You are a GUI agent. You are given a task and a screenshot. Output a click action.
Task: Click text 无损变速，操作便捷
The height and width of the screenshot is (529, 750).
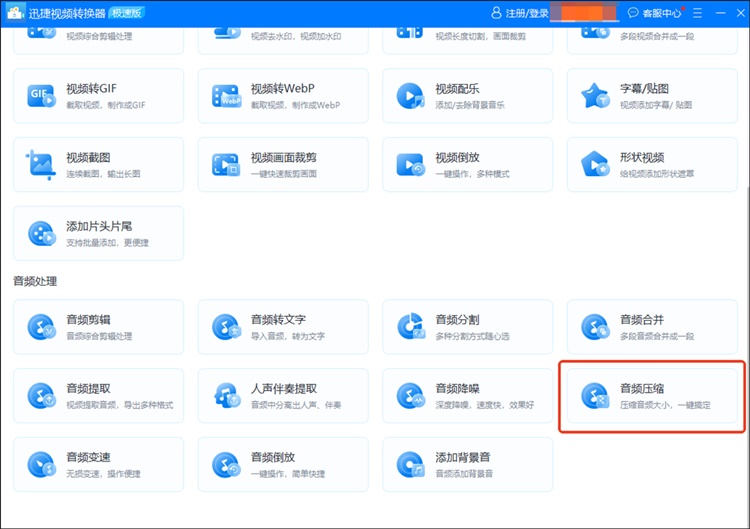click(103, 474)
